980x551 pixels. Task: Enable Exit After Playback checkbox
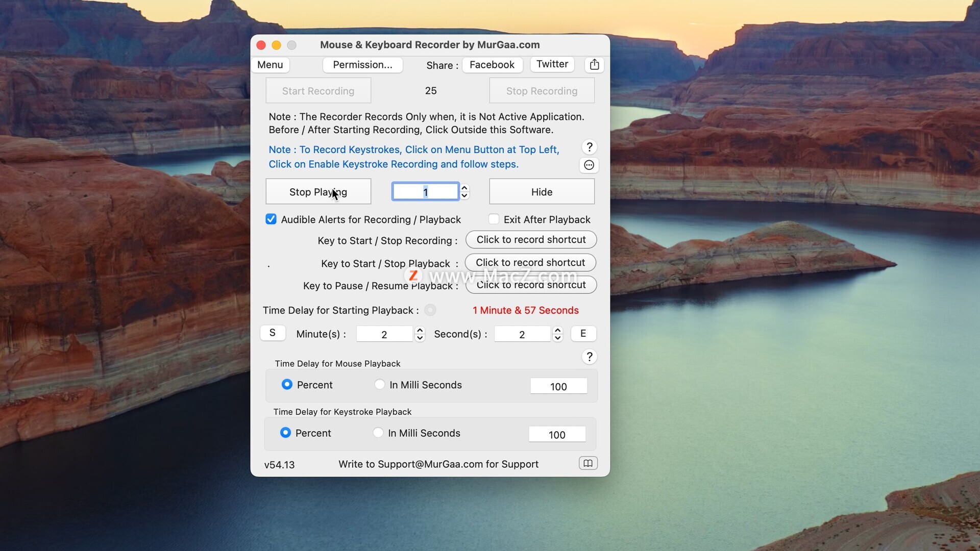[494, 219]
